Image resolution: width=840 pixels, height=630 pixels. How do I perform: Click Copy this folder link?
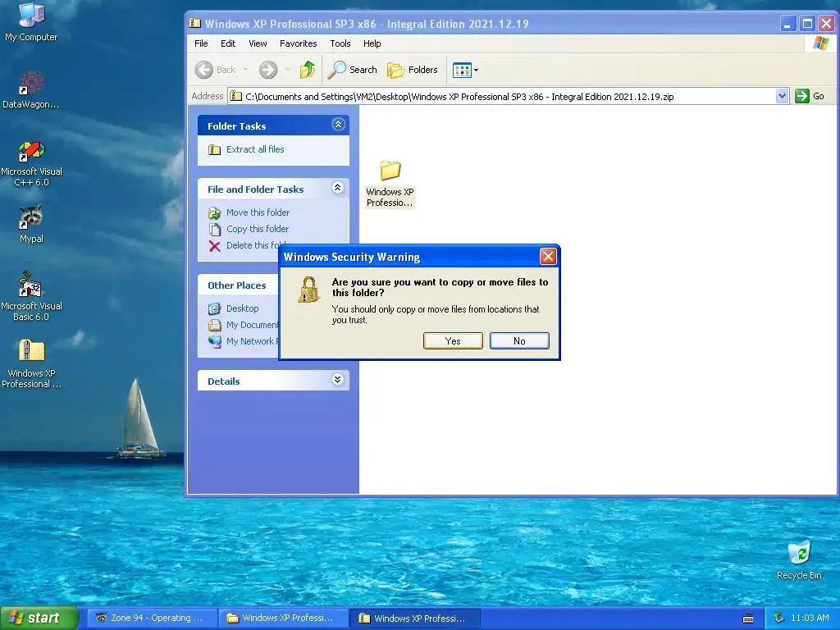[x=257, y=229]
